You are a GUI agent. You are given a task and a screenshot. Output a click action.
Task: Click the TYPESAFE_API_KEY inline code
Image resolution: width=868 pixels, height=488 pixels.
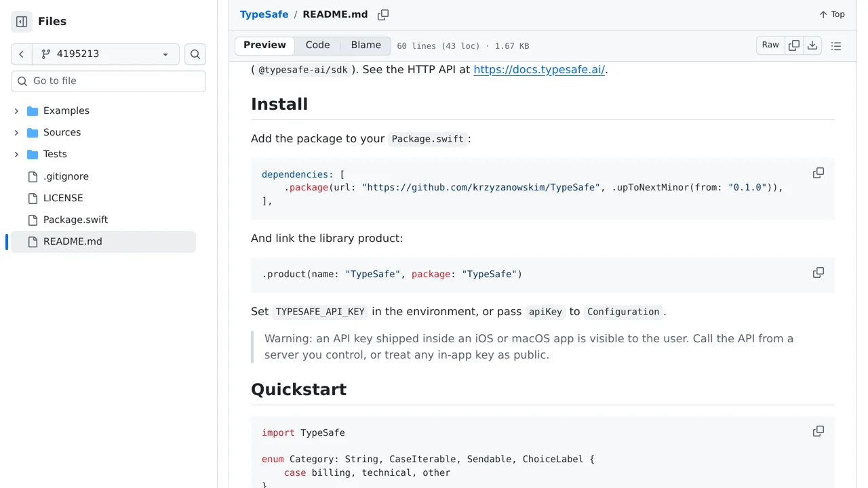tap(320, 312)
